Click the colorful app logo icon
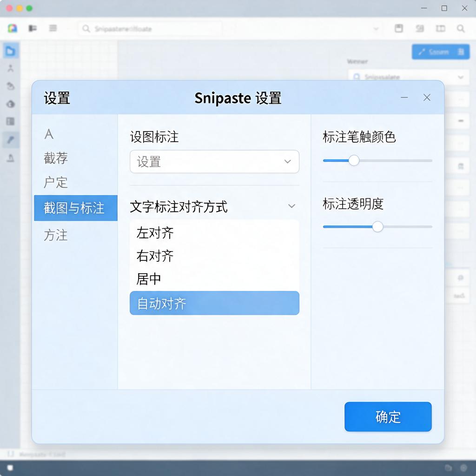Image resolution: width=476 pixels, height=476 pixels. point(13,28)
